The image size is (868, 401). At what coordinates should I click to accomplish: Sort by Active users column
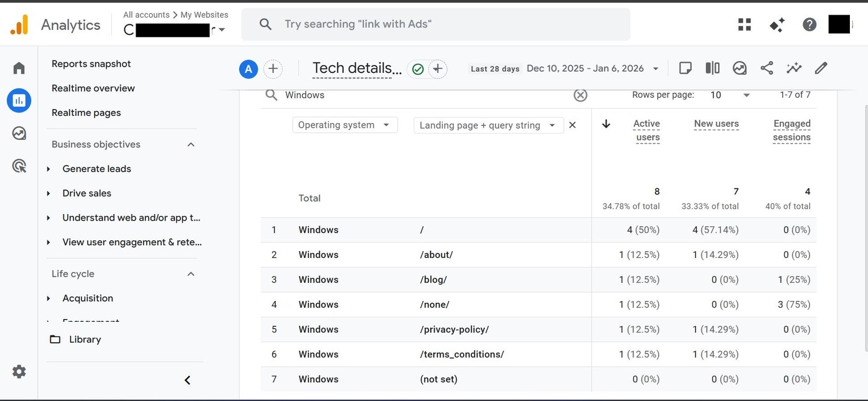(x=647, y=131)
